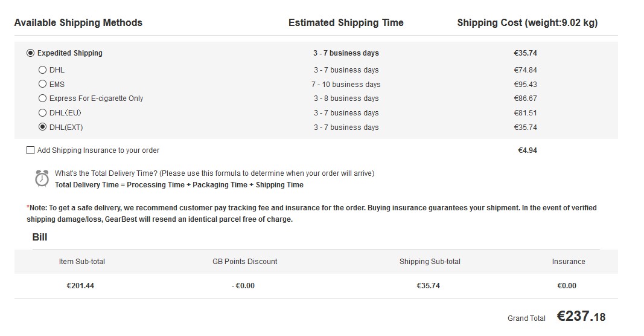The image size is (644, 336).
Task: Click the EMS €95.43 shipping cost
Action: tap(525, 85)
